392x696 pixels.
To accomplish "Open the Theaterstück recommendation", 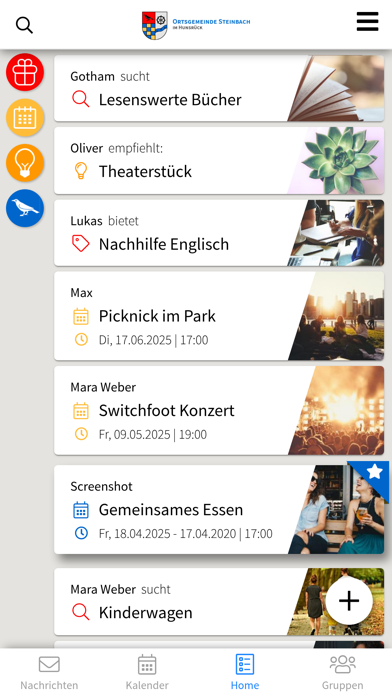I will coord(219,161).
